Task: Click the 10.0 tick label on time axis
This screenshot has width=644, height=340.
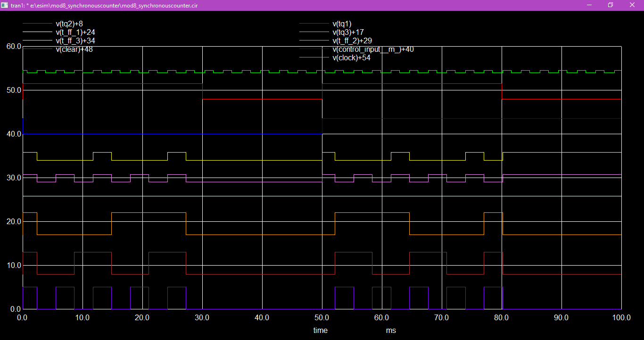Action: (82, 318)
